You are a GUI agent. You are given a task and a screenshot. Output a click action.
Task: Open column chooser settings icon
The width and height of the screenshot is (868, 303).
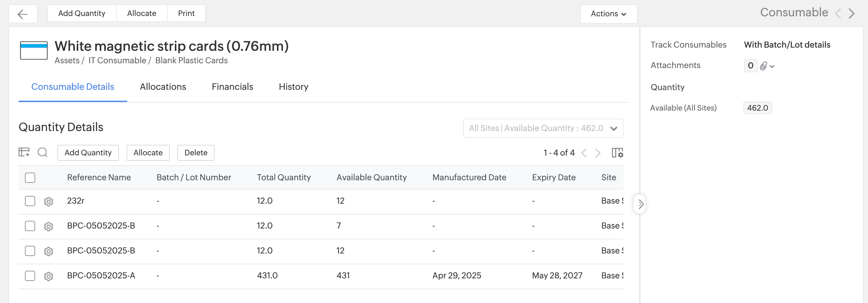[x=617, y=153]
